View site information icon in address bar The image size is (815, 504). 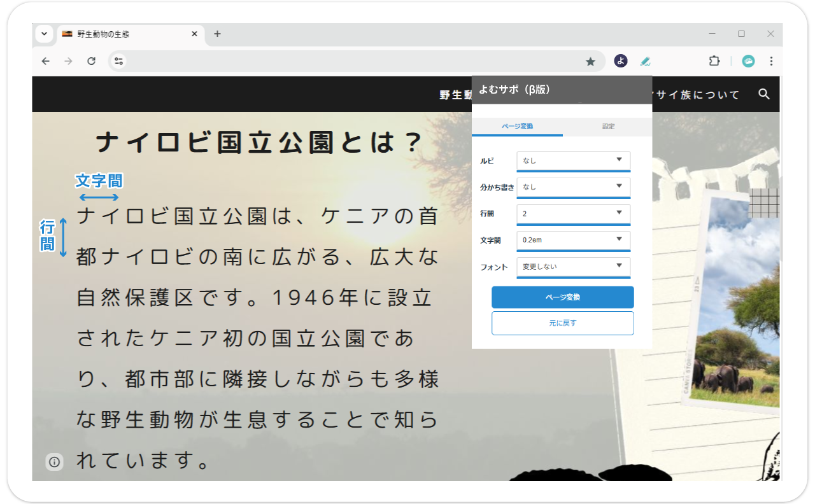[118, 61]
